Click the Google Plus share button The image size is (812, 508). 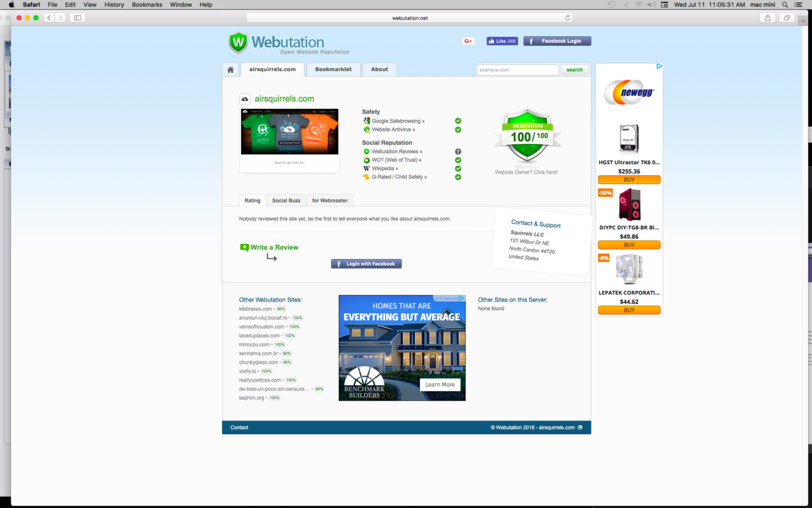[x=469, y=41]
